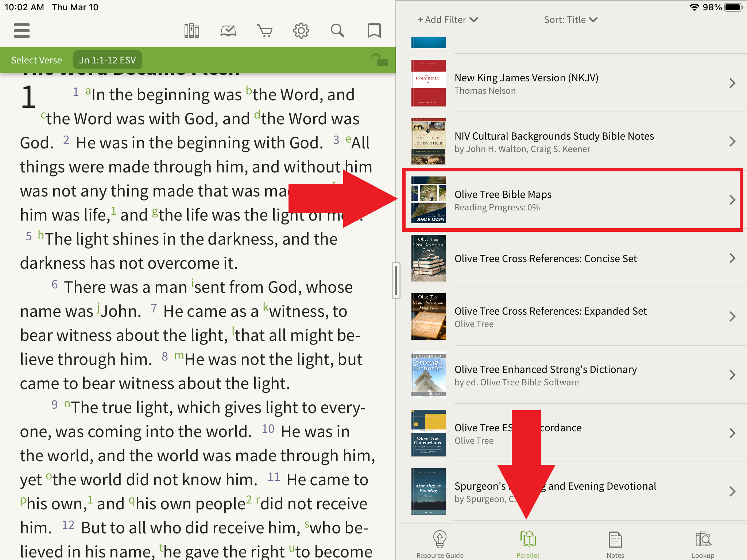
Task: Expand chevron for Olive Tree Bible Maps
Action: pos(732,200)
